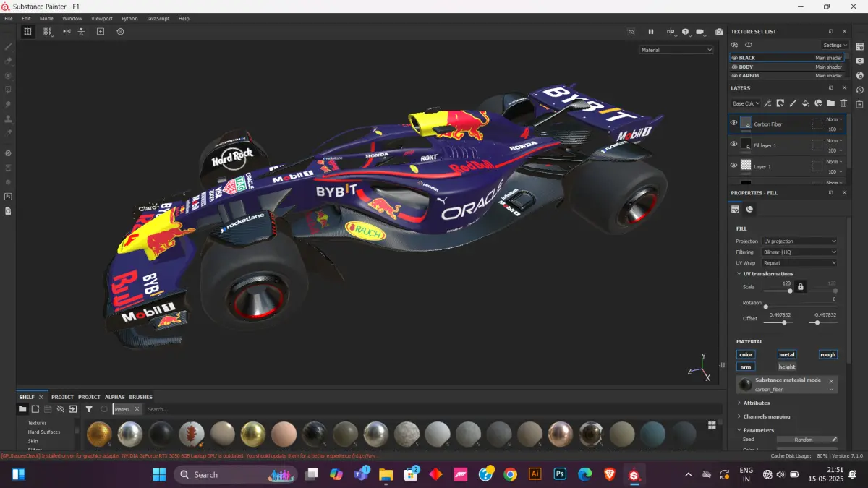Select the Material picker eyedropper tool
The height and width of the screenshot is (488, 868).
click(x=8, y=133)
